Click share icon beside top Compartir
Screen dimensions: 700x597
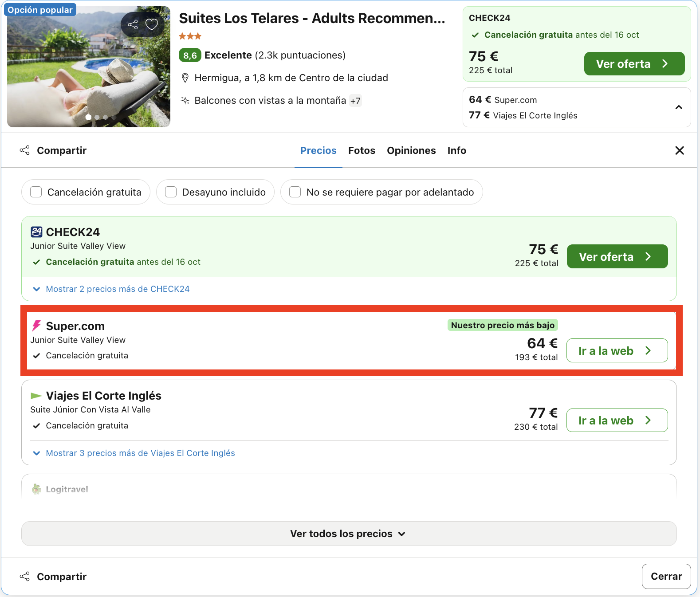tap(25, 150)
